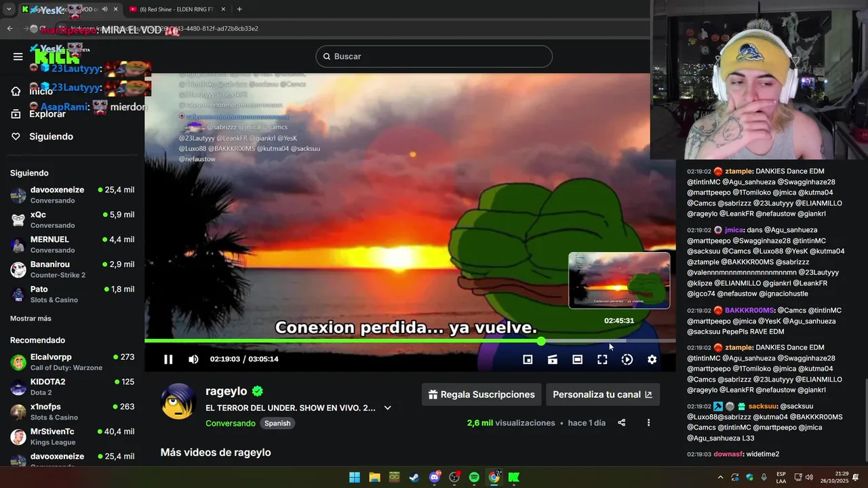Click davooxeneize in Siguiendo list
This screenshot has width=868, height=488.
click(72, 195)
